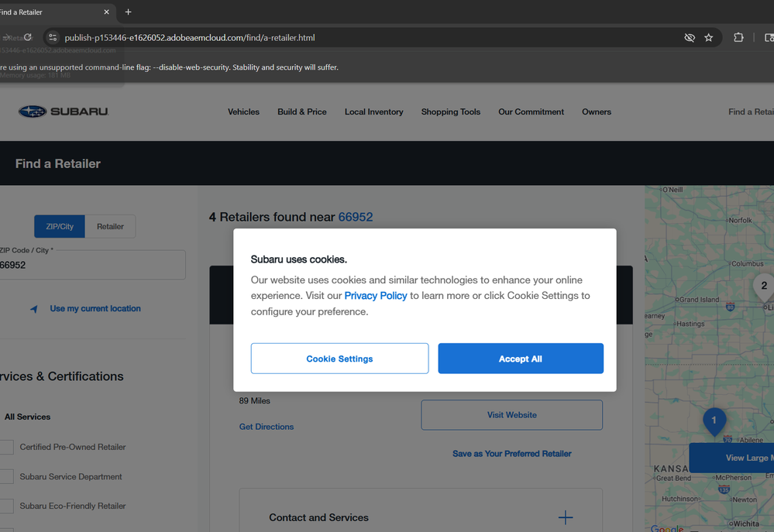The image size is (774, 532).
Task: Open a new browser tab
Action: [129, 12]
